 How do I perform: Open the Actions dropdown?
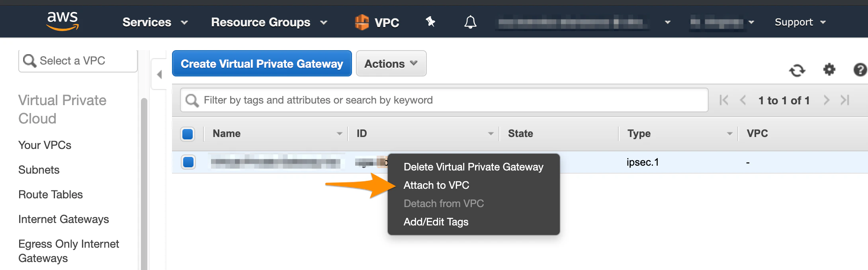point(391,63)
